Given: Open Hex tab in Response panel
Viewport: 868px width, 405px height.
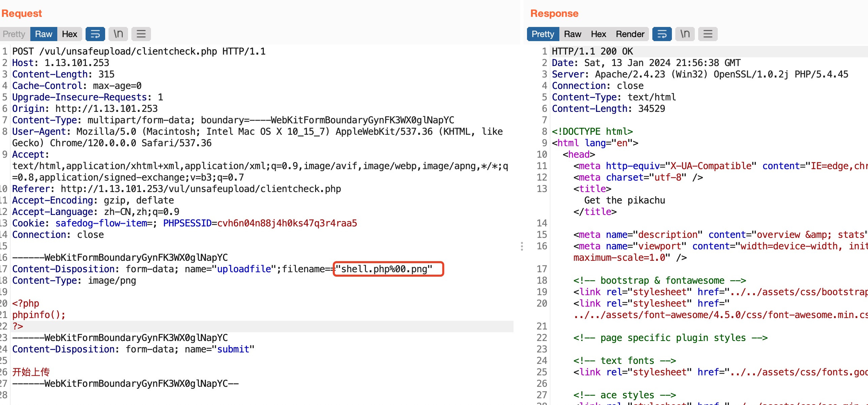Looking at the screenshot, I should pos(598,34).
